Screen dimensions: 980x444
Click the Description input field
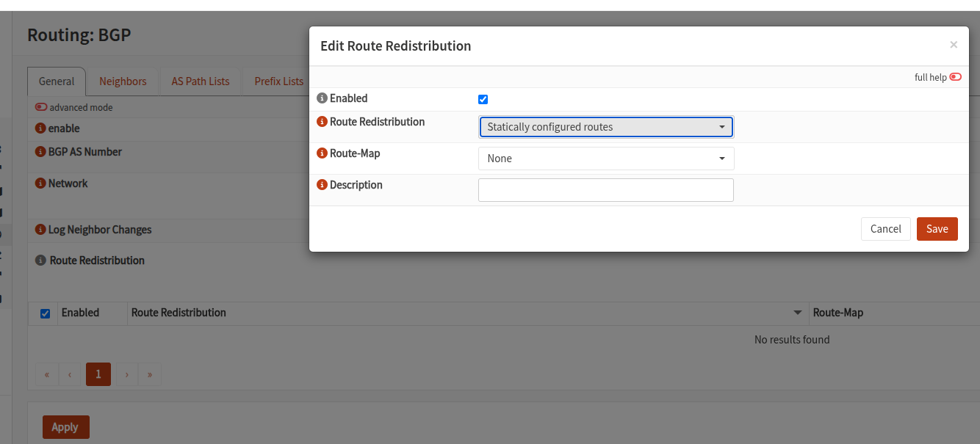point(606,190)
